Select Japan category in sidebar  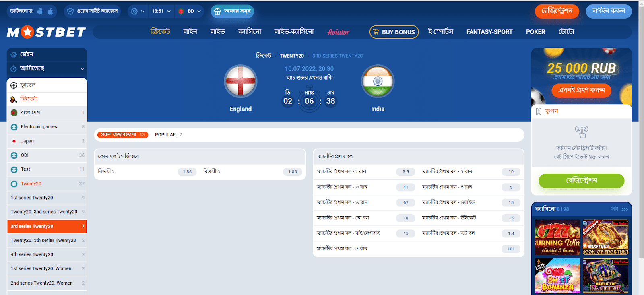[x=47, y=141]
